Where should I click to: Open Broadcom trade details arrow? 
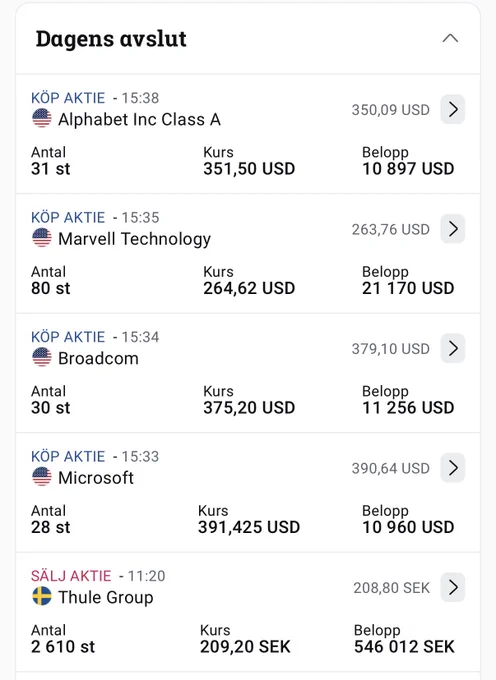tap(453, 348)
